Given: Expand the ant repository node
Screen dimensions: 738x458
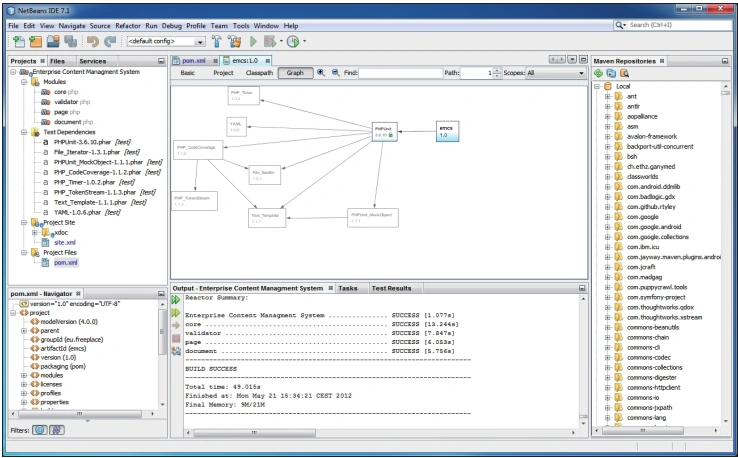Looking at the screenshot, I should pyautogui.click(x=608, y=96).
